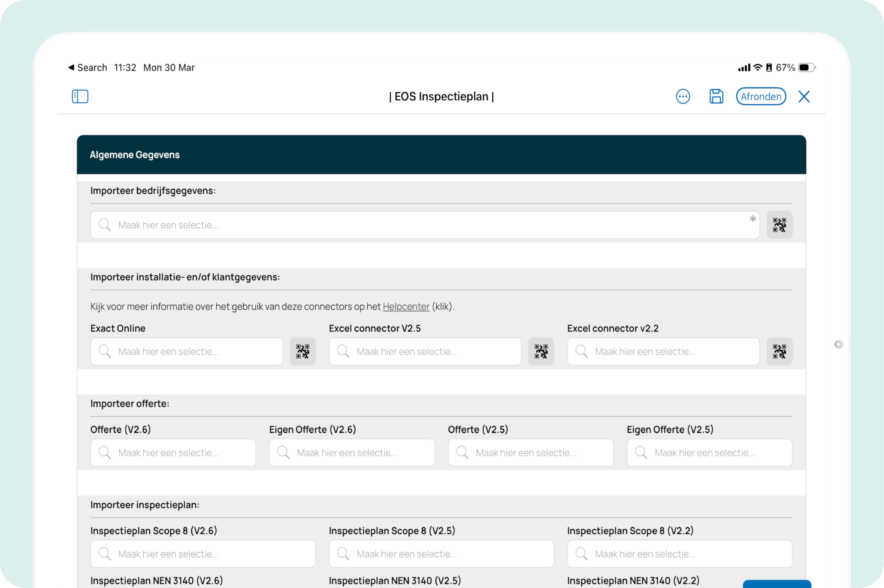Open the Helpcenter link
The width and height of the screenshot is (884, 588).
(406, 307)
